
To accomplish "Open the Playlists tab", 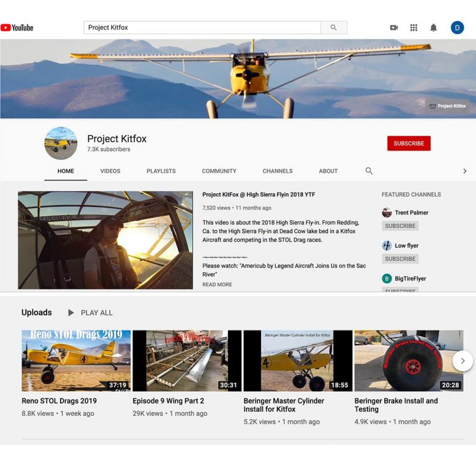I will pos(161,171).
